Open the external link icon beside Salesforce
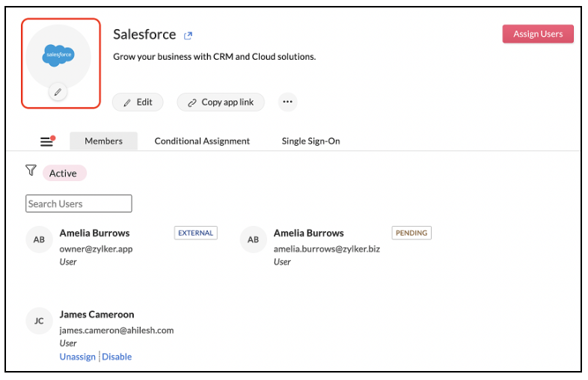The width and height of the screenshot is (588, 380). point(189,35)
